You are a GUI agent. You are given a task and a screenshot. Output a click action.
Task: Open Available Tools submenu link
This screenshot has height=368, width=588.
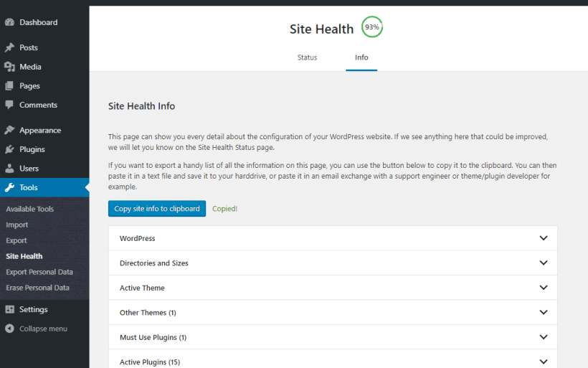tap(29, 209)
